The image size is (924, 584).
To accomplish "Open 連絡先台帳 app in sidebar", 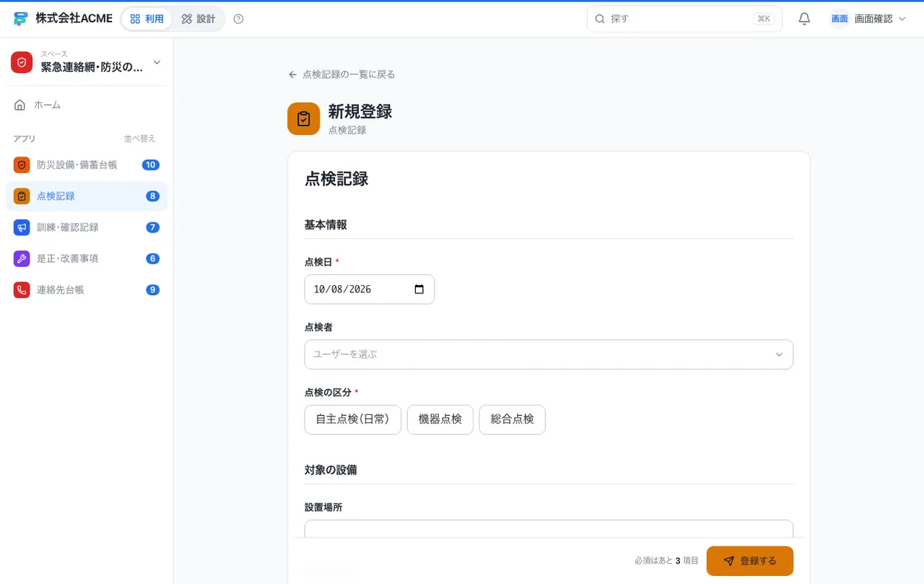I will 87,289.
